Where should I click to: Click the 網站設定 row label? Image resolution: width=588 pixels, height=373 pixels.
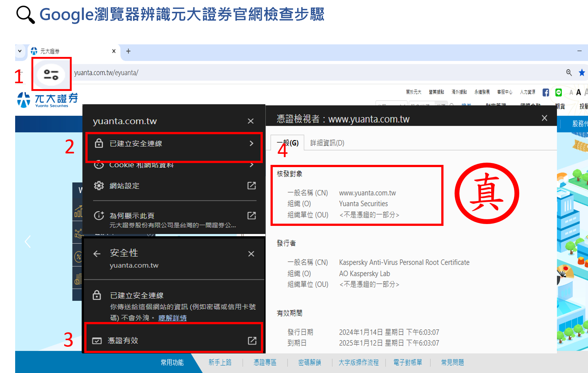click(125, 186)
